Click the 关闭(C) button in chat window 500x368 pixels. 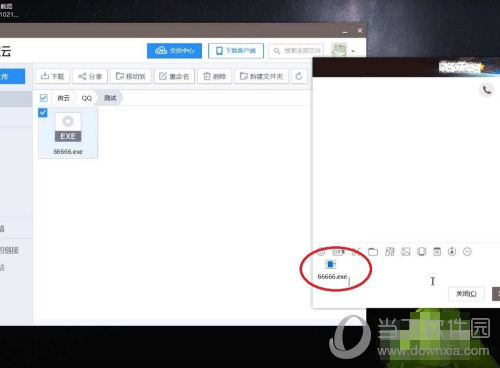(x=466, y=294)
